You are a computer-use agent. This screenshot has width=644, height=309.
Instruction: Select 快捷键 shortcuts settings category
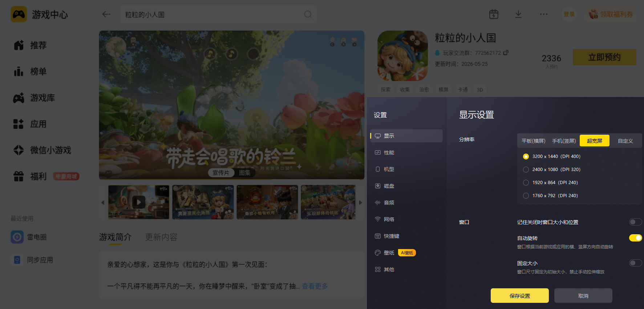pyautogui.click(x=406, y=236)
